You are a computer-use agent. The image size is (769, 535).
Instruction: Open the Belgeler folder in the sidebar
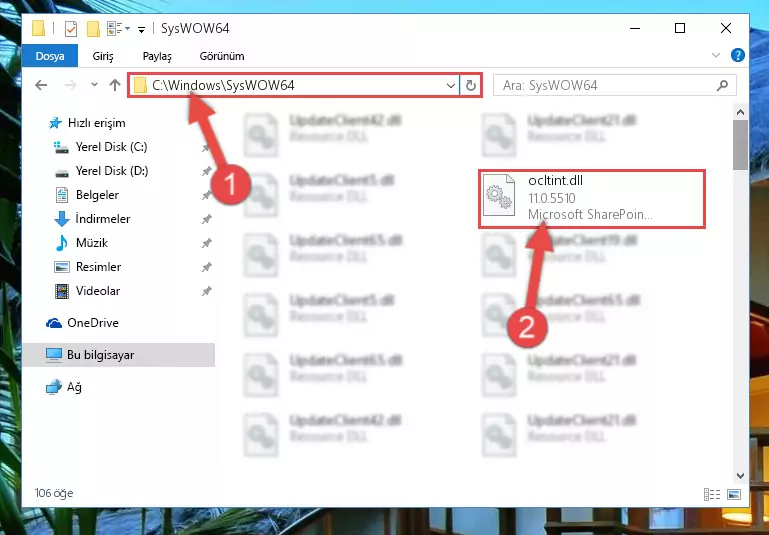click(x=97, y=195)
